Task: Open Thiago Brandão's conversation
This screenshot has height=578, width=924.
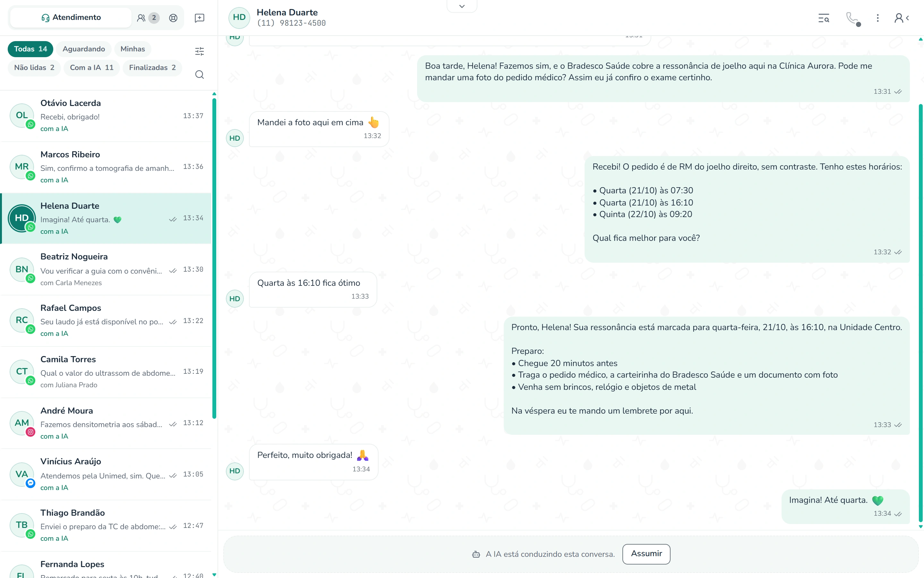Action: coord(106,526)
